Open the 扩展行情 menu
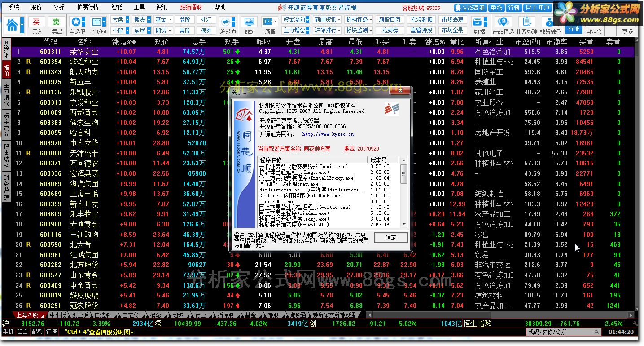The width and height of the screenshot is (644, 346). (88, 8)
